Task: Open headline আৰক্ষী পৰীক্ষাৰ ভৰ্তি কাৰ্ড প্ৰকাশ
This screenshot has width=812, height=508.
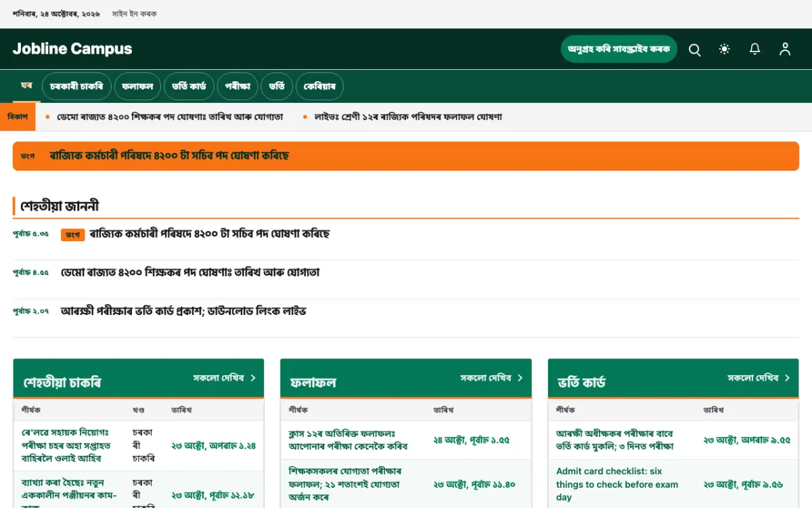Action: tap(183, 312)
